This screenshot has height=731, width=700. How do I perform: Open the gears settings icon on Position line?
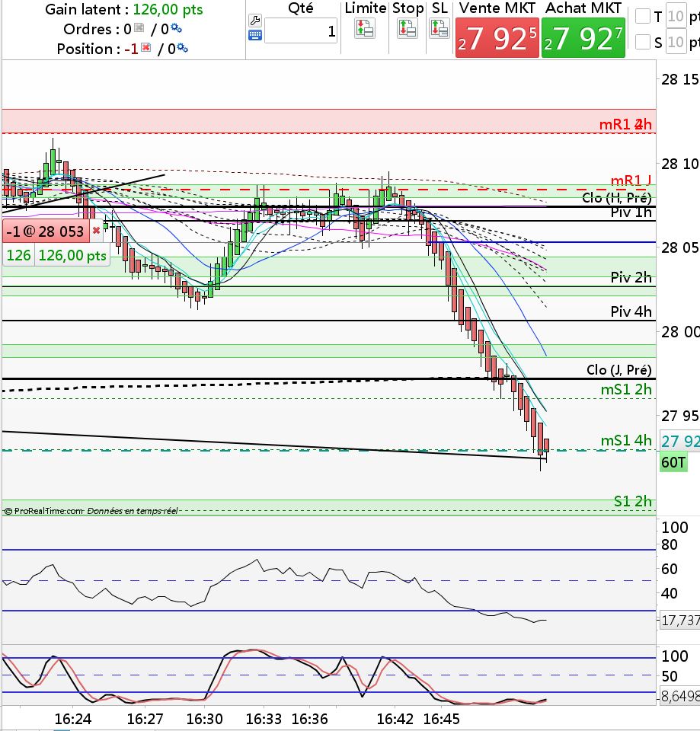coord(182,47)
